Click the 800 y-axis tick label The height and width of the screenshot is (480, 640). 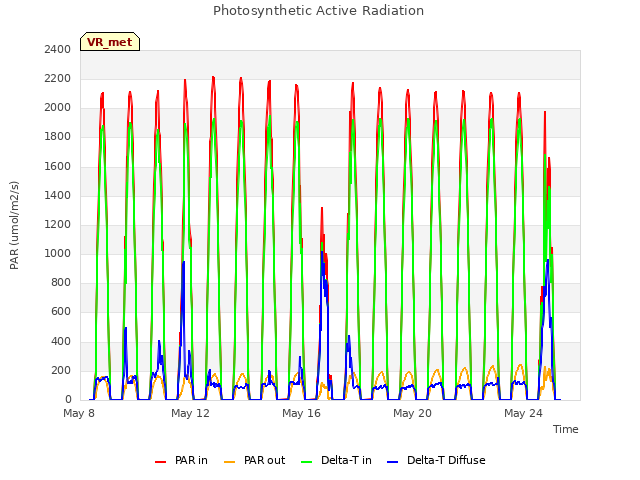pyautogui.click(x=61, y=282)
